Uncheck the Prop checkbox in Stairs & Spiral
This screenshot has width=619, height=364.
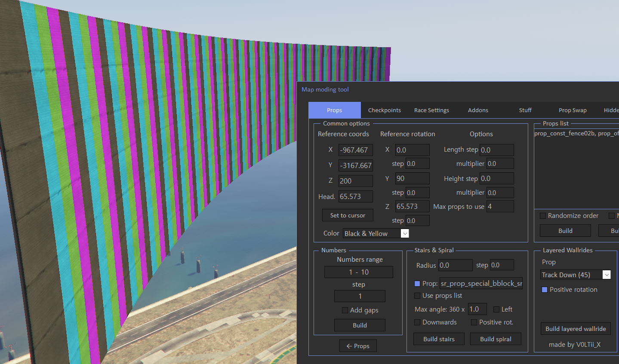coord(417,284)
